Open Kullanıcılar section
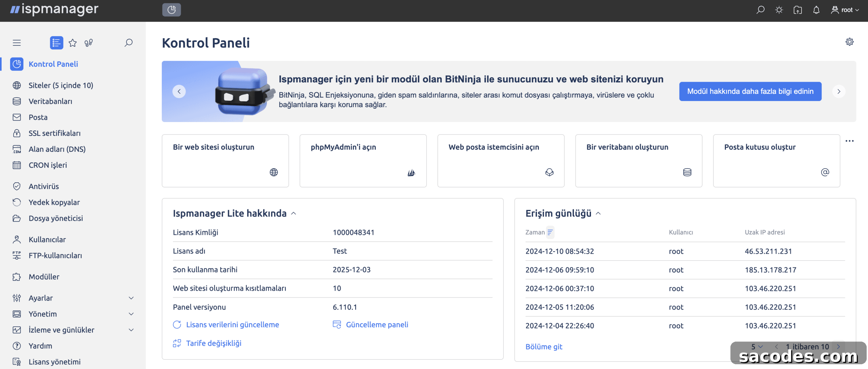This screenshot has height=369, width=868. [x=47, y=240]
